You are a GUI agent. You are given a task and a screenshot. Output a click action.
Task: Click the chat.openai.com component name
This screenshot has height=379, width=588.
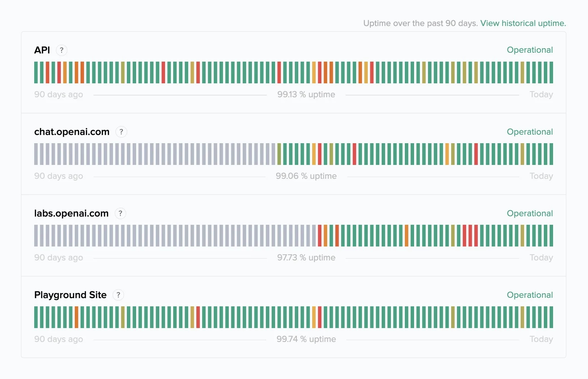(x=72, y=132)
